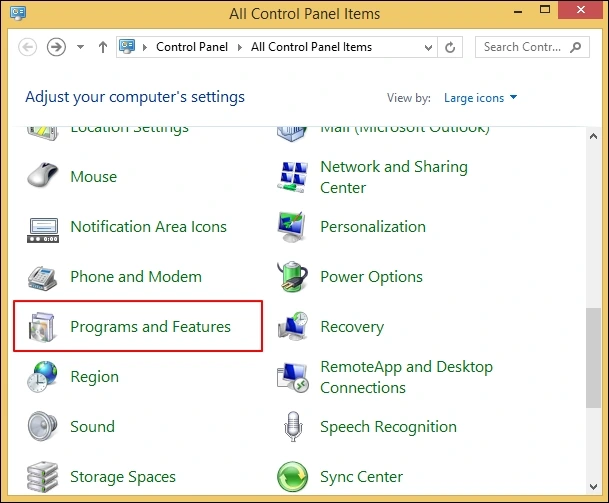Open Network and Sharing Center link

pyautogui.click(x=394, y=177)
